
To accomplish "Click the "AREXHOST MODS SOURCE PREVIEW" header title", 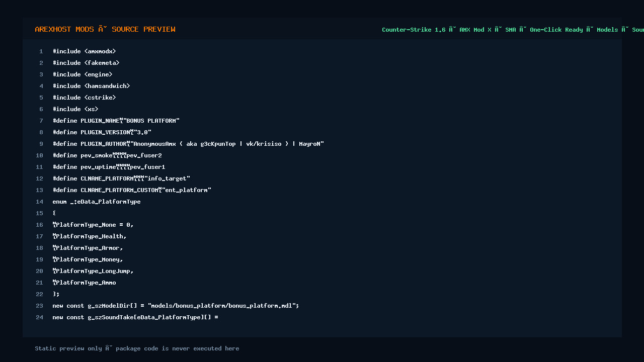I will coord(105,29).
